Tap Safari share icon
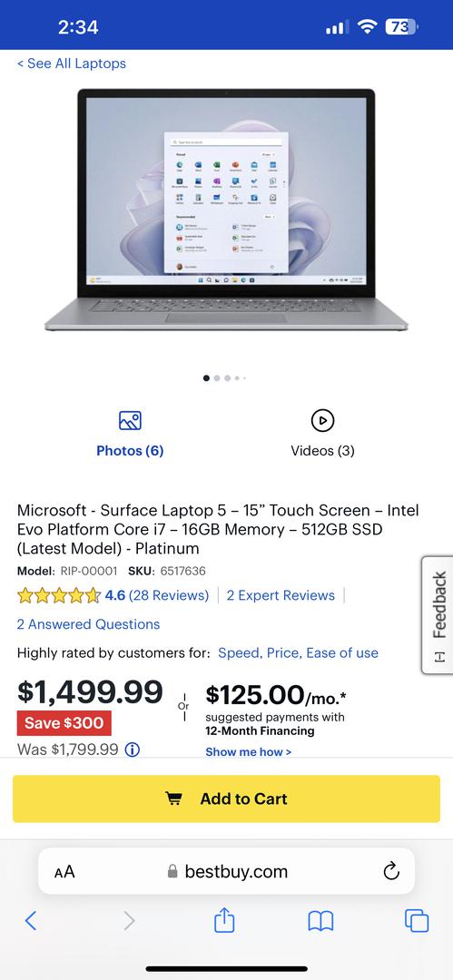Viewport: 453px width, 980px height. [224, 921]
